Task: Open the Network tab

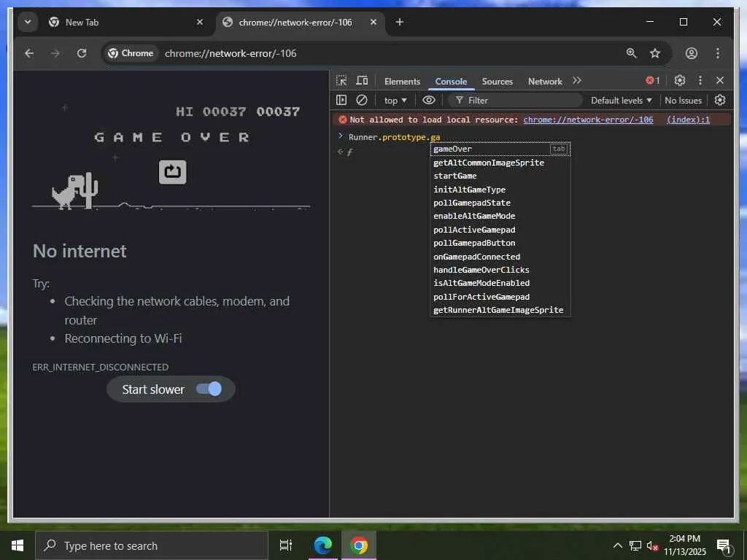Action: (x=545, y=82)
